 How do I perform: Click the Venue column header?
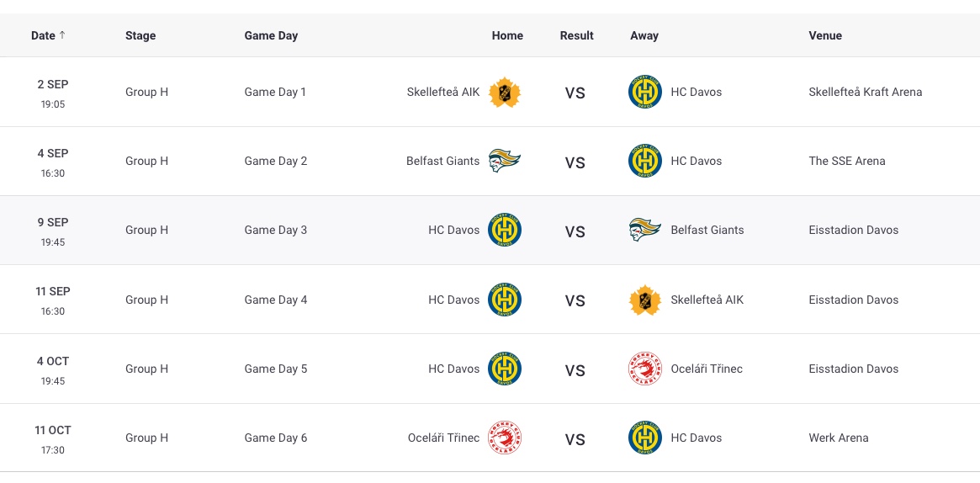coord(825,35)
